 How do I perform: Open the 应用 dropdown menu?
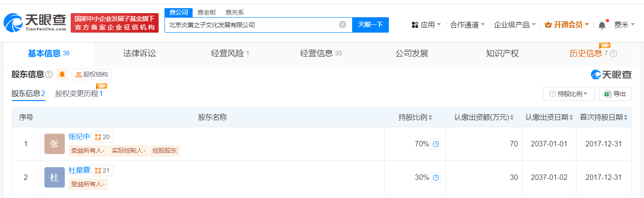click(x=426, y=25)
